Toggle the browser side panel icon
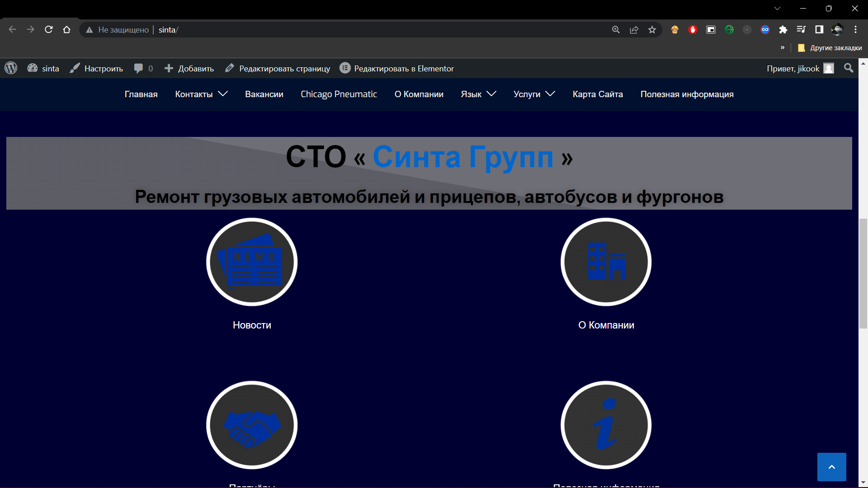Image resolution: width=868 pixels, height=488 pixels. [x=819, y=30]
